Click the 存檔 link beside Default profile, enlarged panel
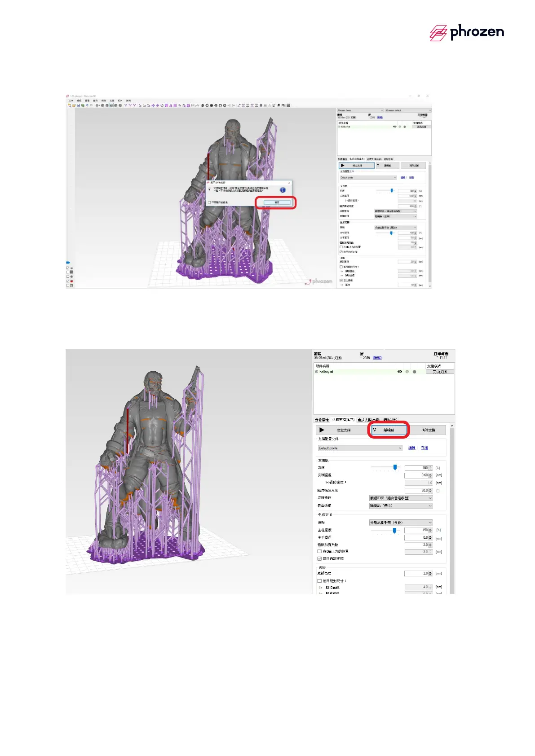 click(424, 448)
